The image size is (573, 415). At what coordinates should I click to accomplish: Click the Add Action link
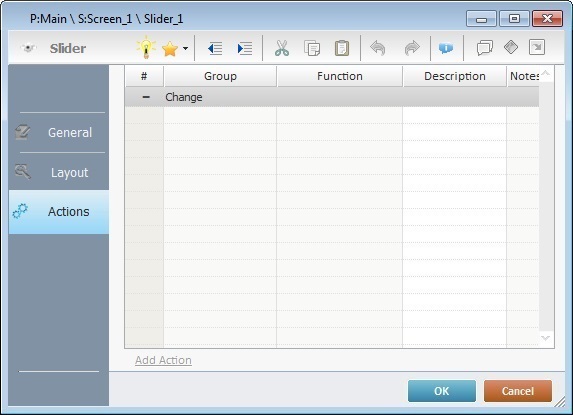point(163,360)
